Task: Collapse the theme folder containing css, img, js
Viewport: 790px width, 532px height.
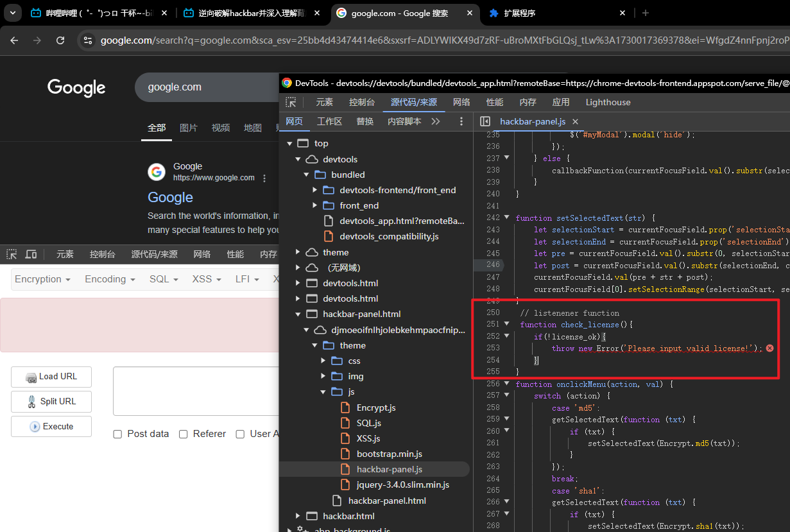Action: [x=315, y=345]
